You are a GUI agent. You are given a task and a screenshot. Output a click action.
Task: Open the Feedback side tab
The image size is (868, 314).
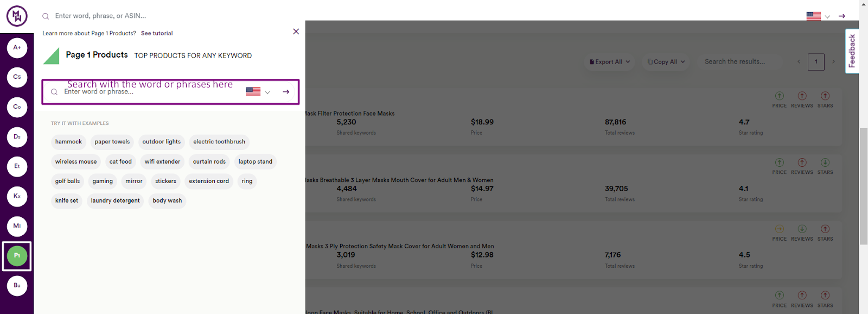852,51
